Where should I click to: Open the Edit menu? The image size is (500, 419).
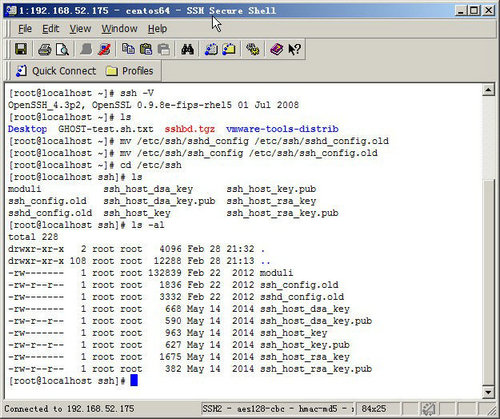[51, 29]
